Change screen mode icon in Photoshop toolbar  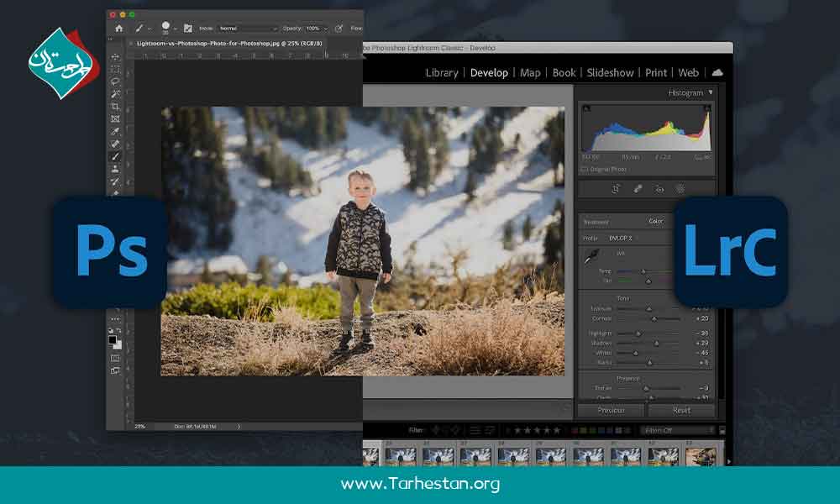click(115, 370)
